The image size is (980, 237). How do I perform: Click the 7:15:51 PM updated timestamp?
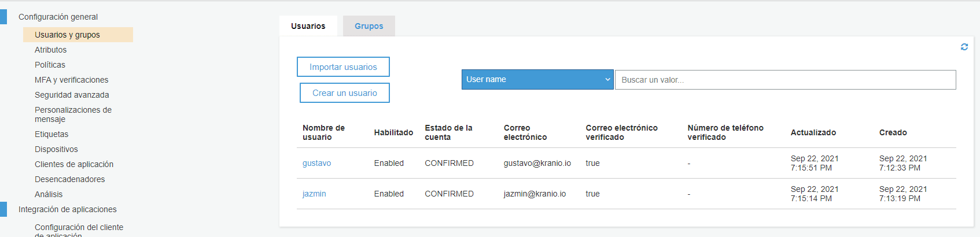tap(811, 168)
